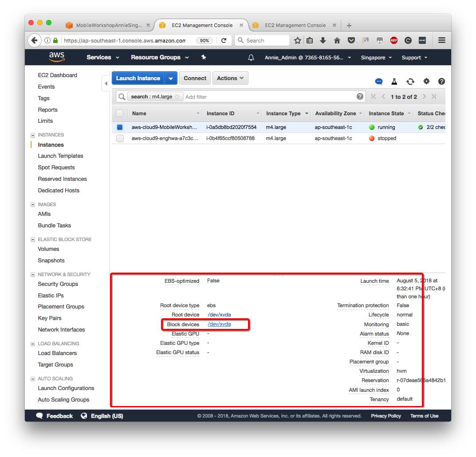
Task: Refresh the instances list
Action: [410, 81]
